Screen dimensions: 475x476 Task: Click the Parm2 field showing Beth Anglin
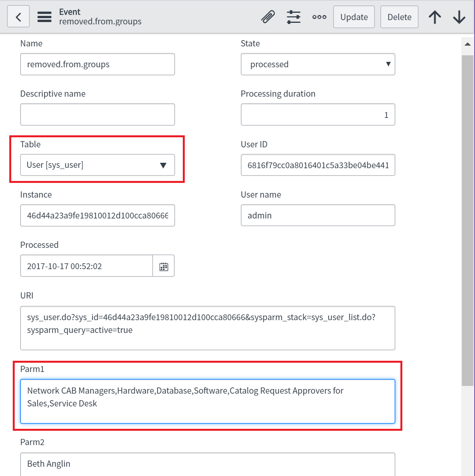[x=208, y=464]
